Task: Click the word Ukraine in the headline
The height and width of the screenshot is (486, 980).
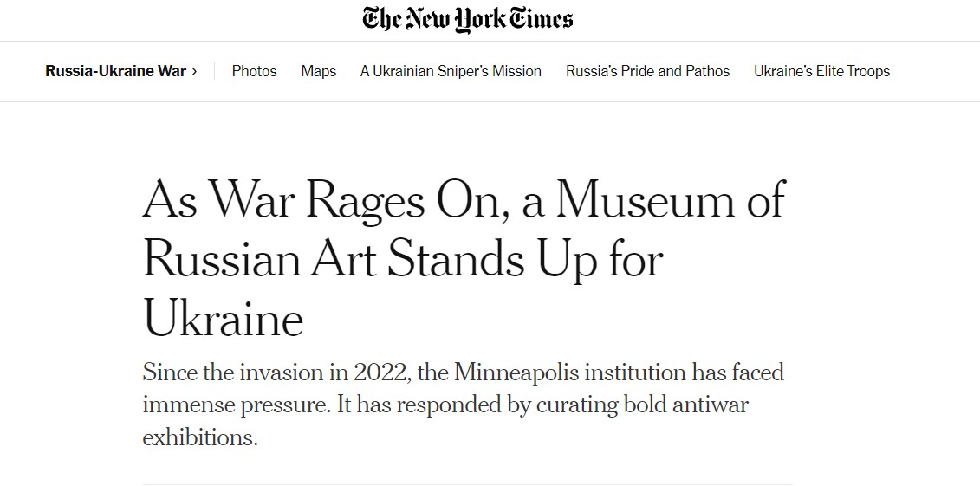Action: [x=224, y=317]
